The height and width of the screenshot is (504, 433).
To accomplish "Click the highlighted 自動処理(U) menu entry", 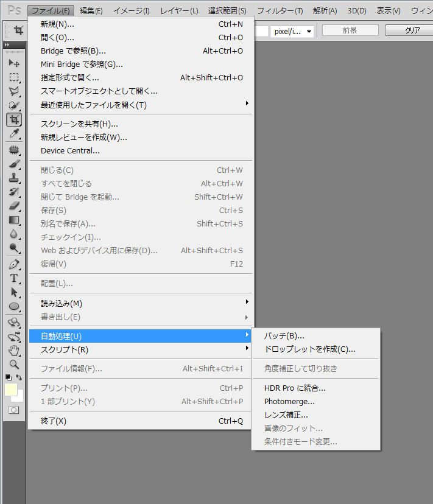I will 141,336.
